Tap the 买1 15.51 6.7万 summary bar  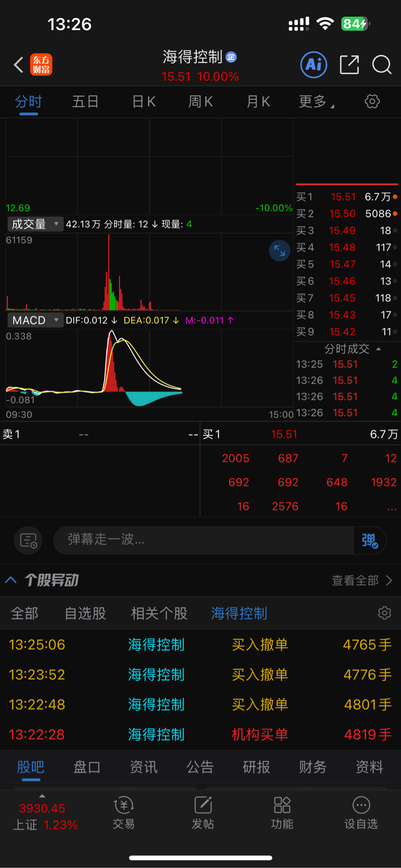coord(301,434)
